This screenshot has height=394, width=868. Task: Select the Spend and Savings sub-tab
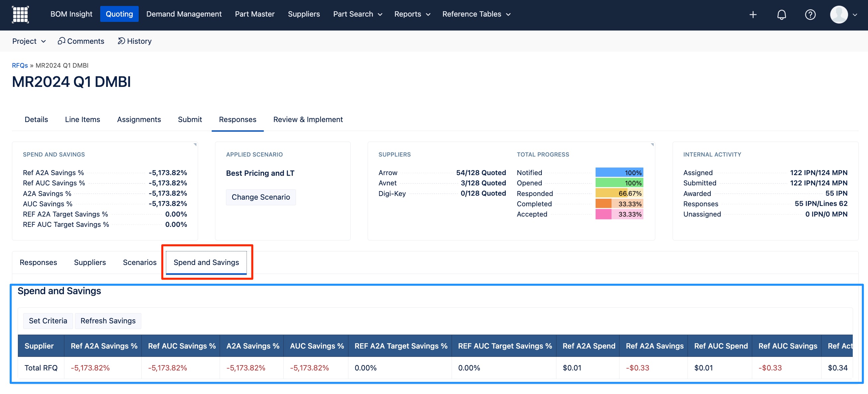tap(206, 262)
